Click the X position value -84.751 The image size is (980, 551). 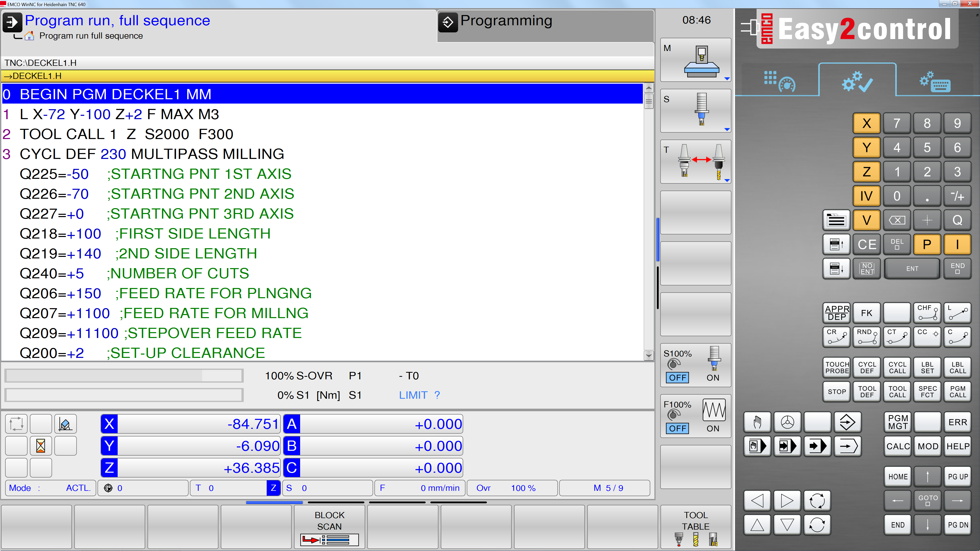point(199,424)
